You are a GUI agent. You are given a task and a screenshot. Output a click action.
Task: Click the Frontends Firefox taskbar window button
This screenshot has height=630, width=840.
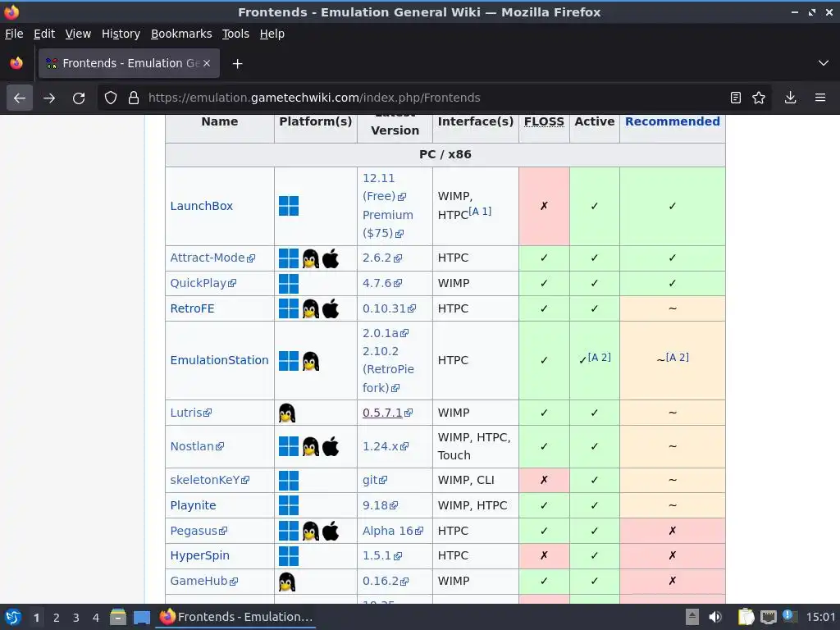pyautogui.click(x=235, y=617)
